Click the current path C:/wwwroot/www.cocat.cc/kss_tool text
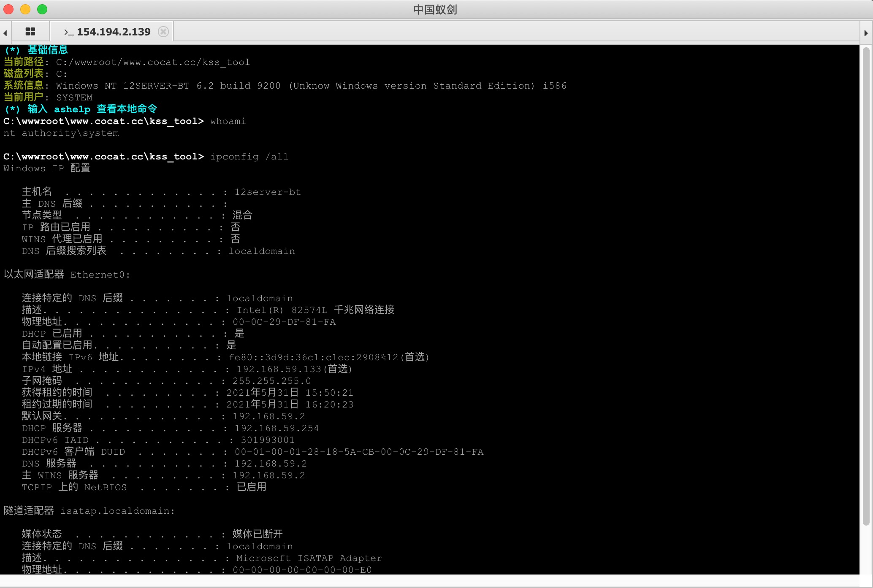Image resolution: width=873 pixels, height=588 pixels. tap(153, 62)
